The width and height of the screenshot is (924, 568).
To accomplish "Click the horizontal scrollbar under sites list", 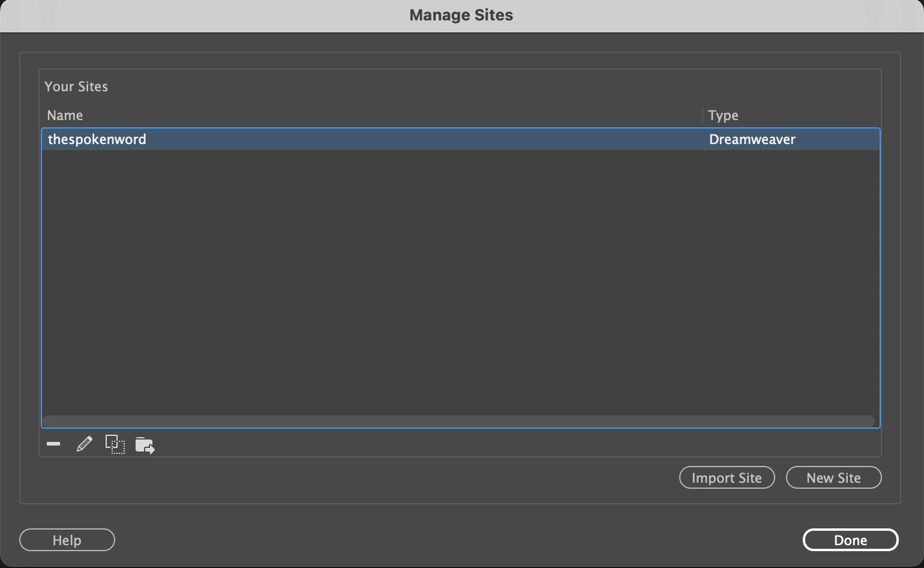I will click(458, 421).
